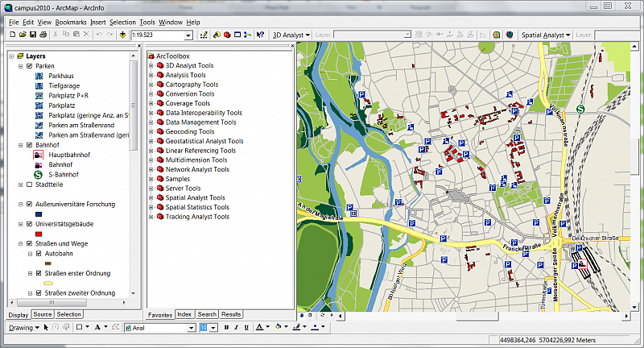
Task: Close the ArcToolbox panel
Action: tap(292, 46)
